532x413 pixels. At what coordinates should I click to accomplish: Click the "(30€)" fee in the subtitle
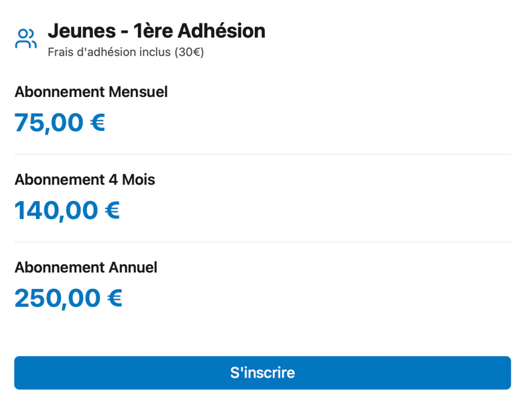(x=189, y=52)
